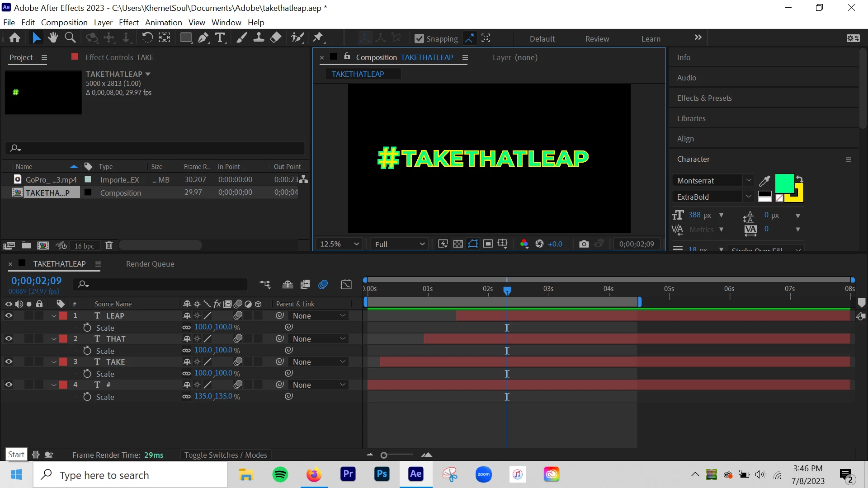Open the 12.5% magnification dropdown
The image size is (868, 488).
pyautogui.click(x=340, y=244)
